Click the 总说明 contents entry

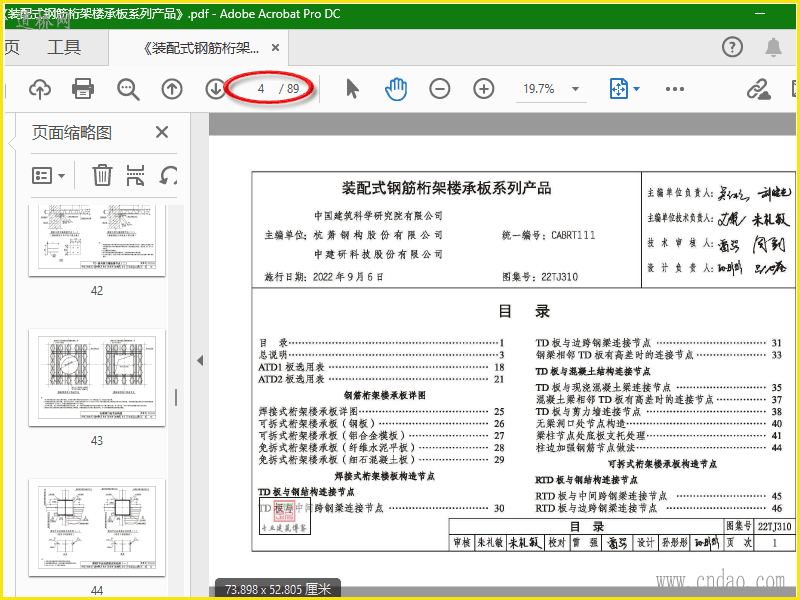[x=381, y=355]
